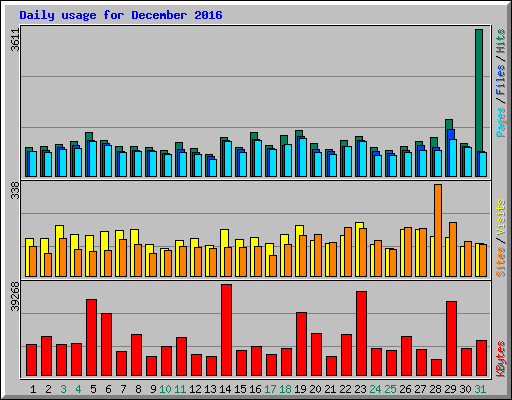Click day label 21 on the x-axis

click(x=330, y=389)
